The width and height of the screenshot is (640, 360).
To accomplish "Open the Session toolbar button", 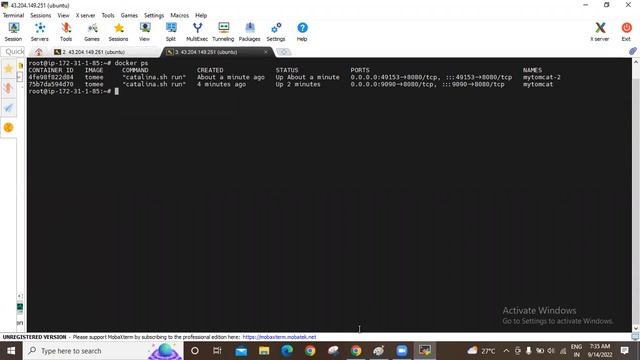I will pos(13,32).
